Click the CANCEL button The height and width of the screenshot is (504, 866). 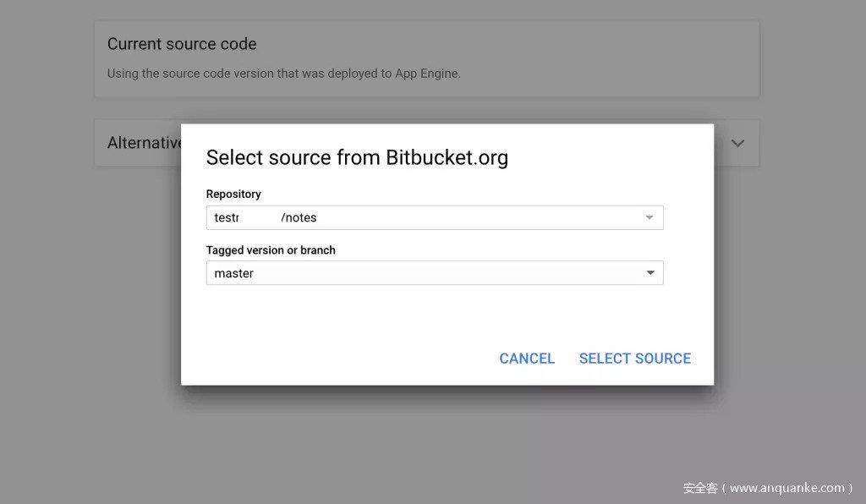tap(527, 359)
